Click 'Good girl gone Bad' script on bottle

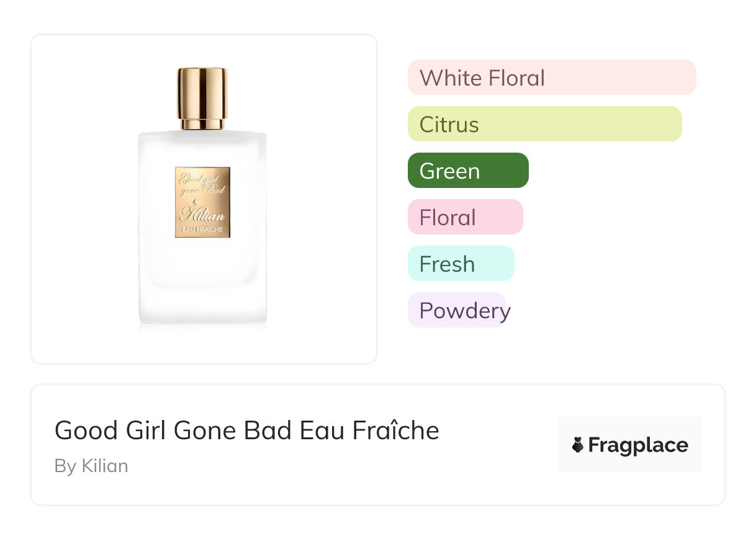tap(202, 185)
